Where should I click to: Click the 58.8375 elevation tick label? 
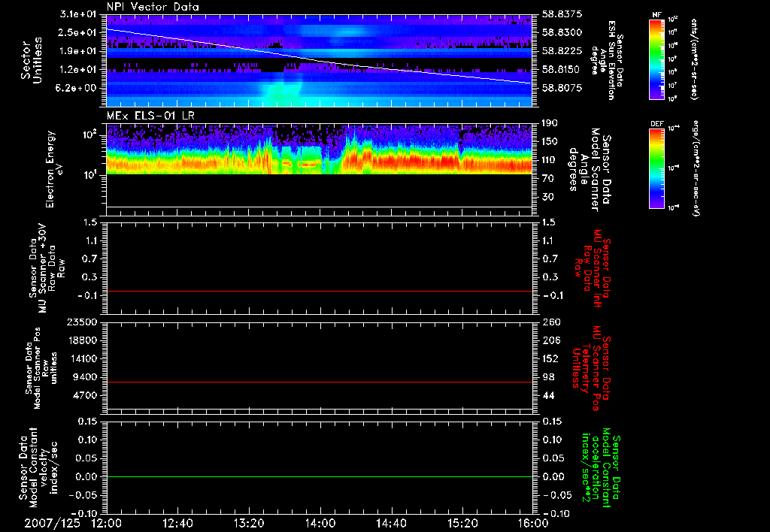tap(562, 14)
